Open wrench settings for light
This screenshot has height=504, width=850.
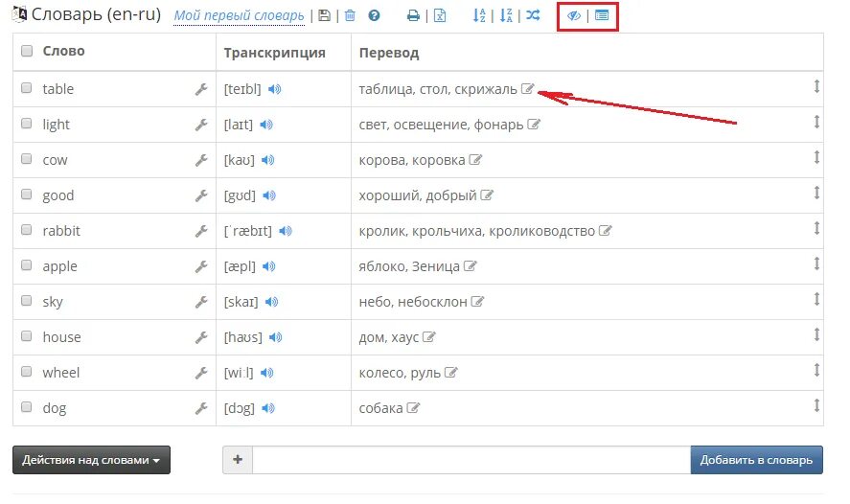point(201,125)
